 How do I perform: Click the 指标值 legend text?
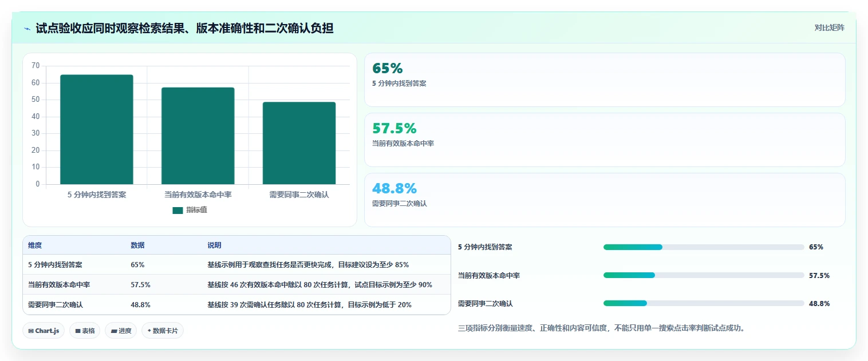(196, 210)
